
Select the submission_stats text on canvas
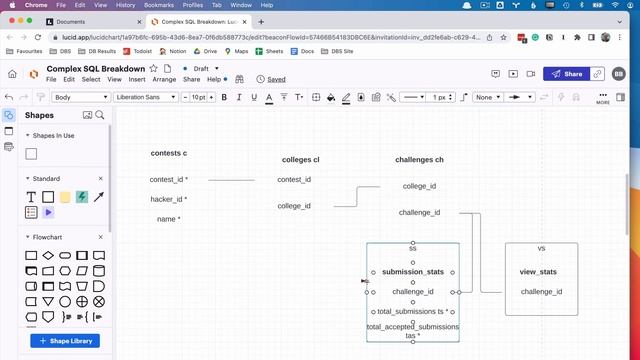(x=413, y=272)
